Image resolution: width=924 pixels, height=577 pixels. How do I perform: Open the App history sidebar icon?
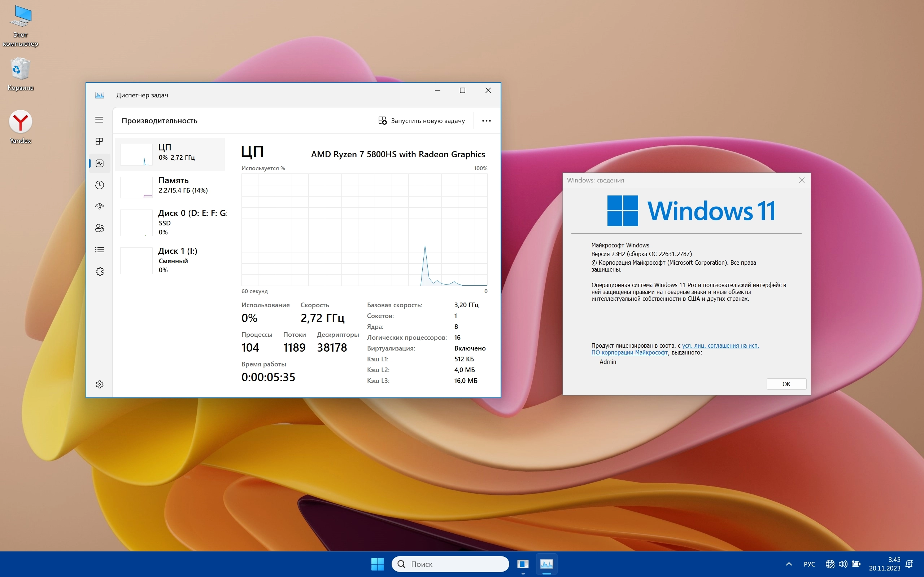(x=99, y=185)
